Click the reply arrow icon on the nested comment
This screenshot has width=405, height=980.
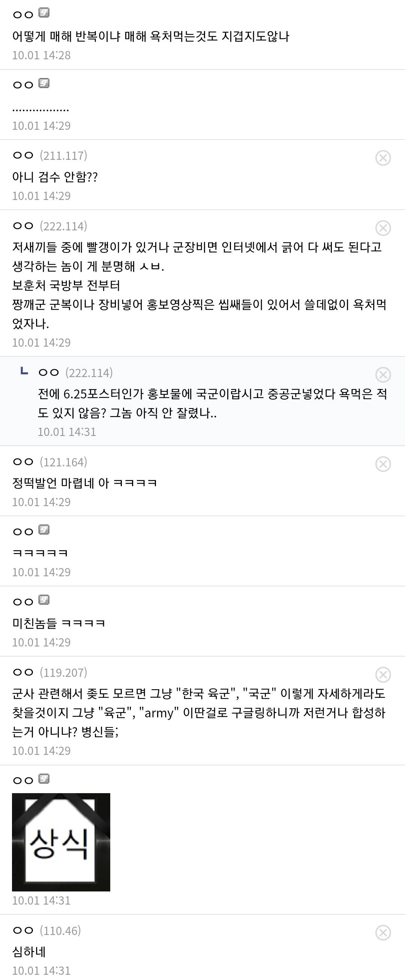point(24,371)
